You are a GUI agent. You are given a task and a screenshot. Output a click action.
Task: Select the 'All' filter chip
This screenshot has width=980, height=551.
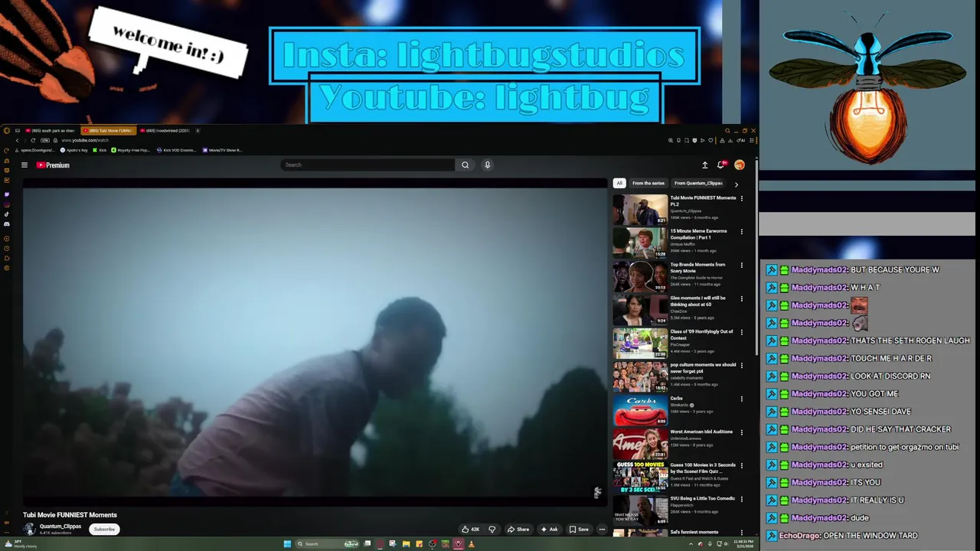tap(619, 183)
